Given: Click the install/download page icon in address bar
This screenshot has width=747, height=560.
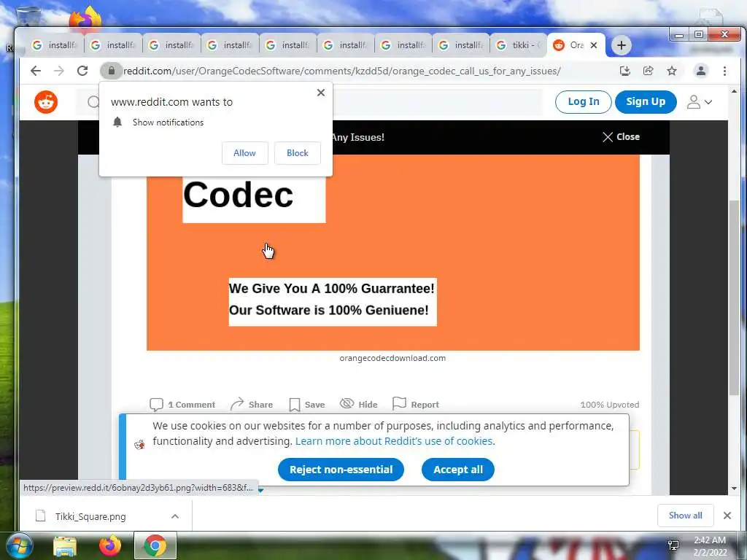Looking at the screenshot, I should (624, 71).
